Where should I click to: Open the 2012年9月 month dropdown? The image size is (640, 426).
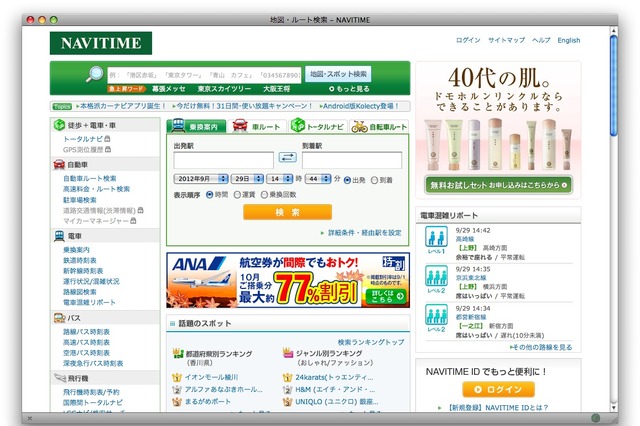(x=201, y=179)
